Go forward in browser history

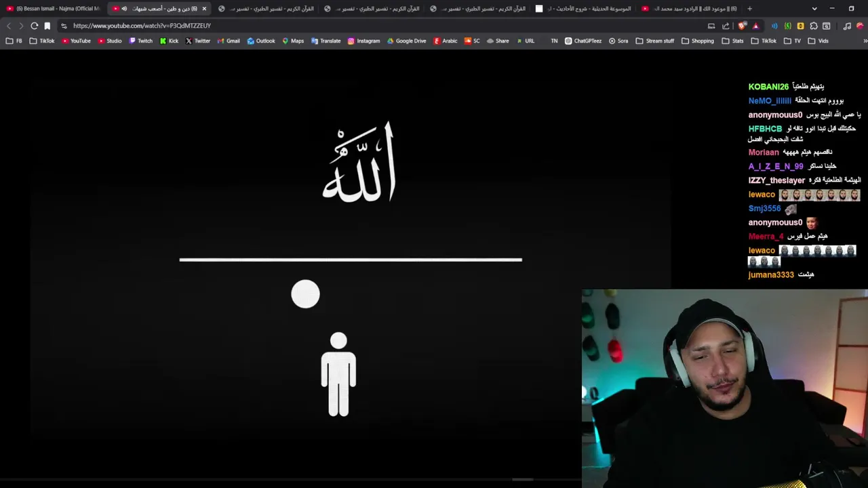click(x=21, y=26)
